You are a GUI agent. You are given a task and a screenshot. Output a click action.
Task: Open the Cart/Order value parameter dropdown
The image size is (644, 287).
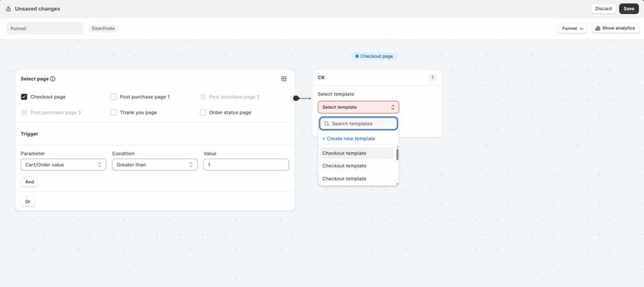[x=63, y=165]
